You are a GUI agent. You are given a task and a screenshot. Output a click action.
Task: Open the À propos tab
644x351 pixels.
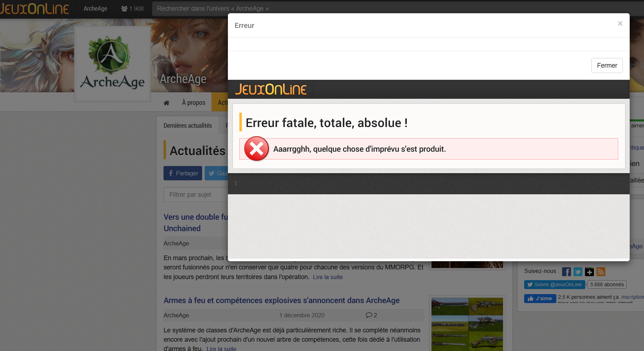[x=194, y=103]
